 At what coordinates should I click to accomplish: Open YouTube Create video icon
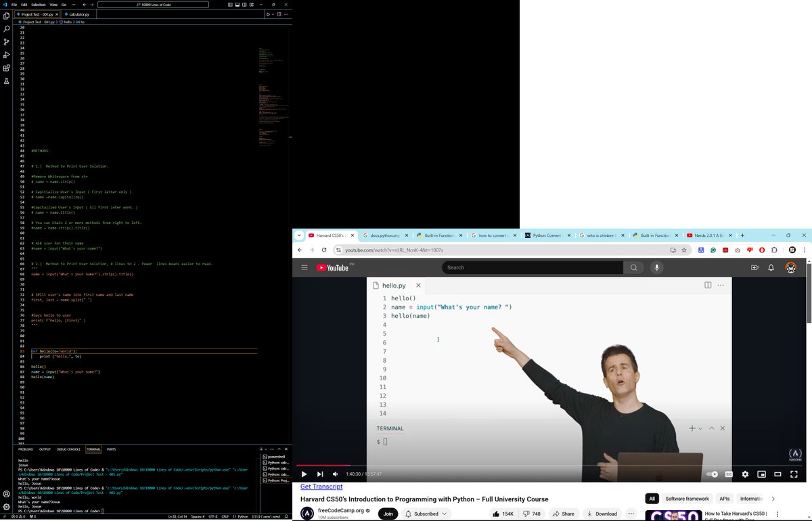pos(754,268)
